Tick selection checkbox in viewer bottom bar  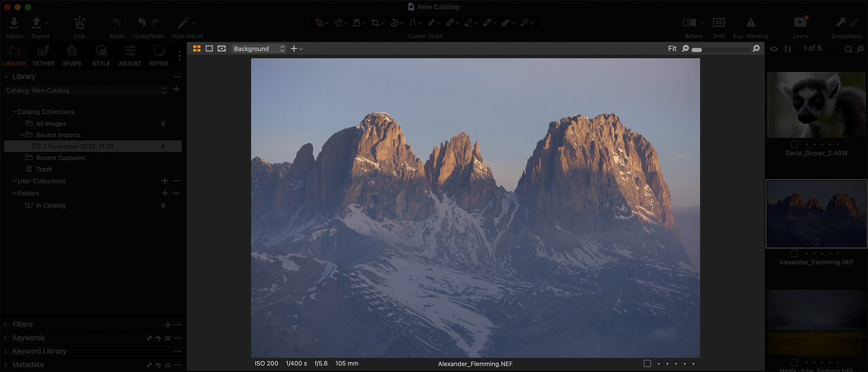pos(647,363)
